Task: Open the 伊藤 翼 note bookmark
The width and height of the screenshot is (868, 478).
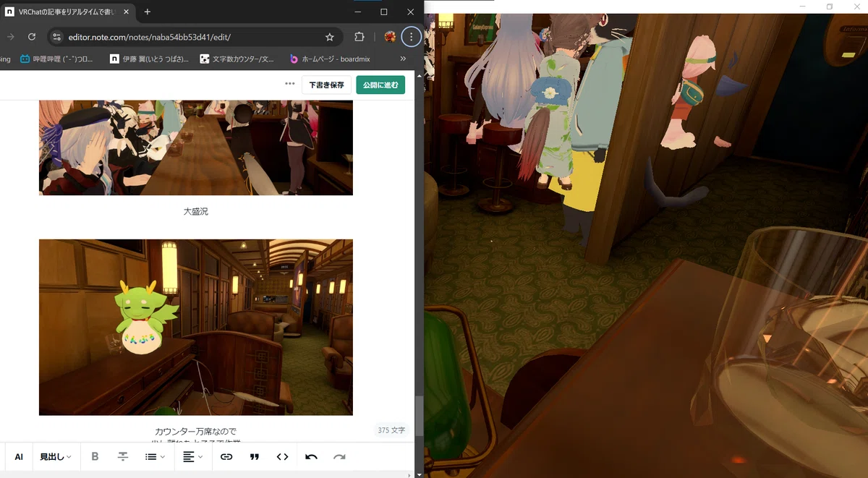Action: pyautogui.click(x=150, y=59)
